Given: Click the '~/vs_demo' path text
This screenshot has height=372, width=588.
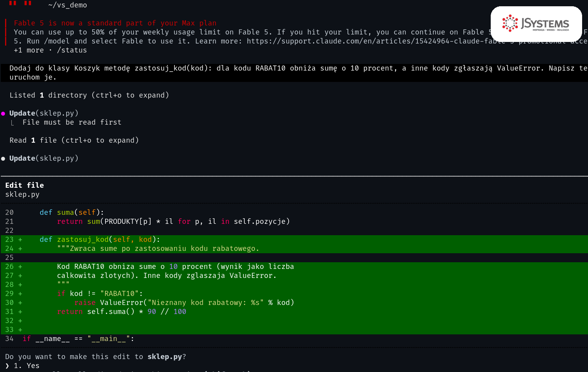Looking at the screenshot, I should (67, 5).
